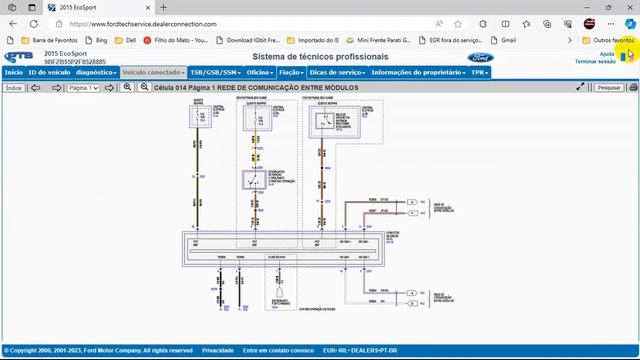Open workspaces icon in title bar
The width and height of the screenshot is (640, 360).
(x=12, y=7)
